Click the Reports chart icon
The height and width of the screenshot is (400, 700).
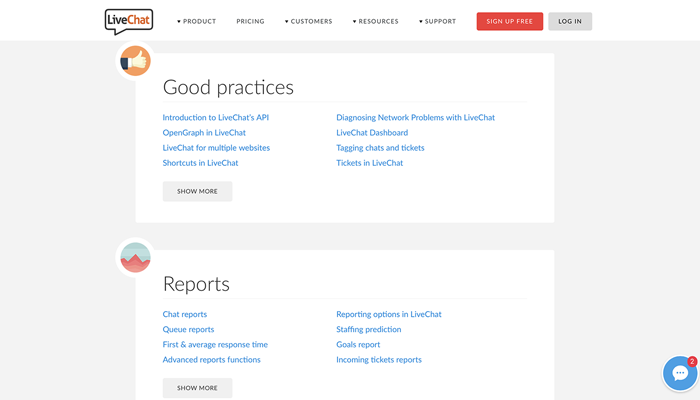[135, 258]
